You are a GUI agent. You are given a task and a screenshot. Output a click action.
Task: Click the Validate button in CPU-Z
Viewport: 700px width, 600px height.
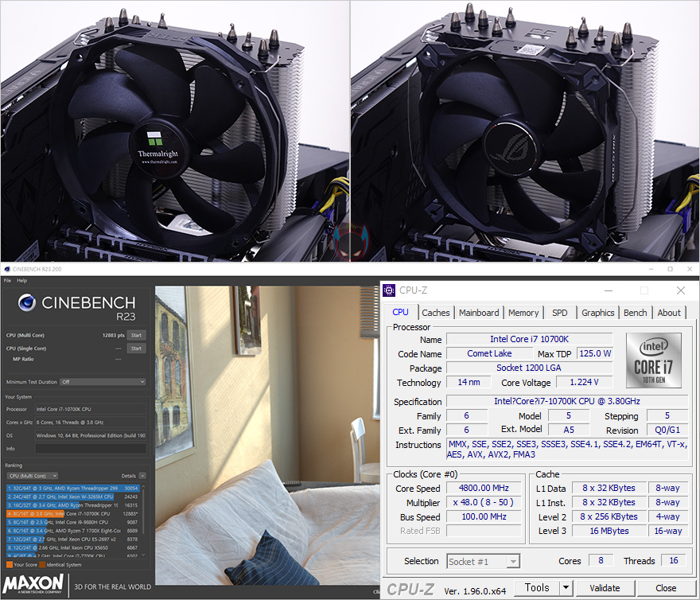pyautogui.click(x=605, y=588)
